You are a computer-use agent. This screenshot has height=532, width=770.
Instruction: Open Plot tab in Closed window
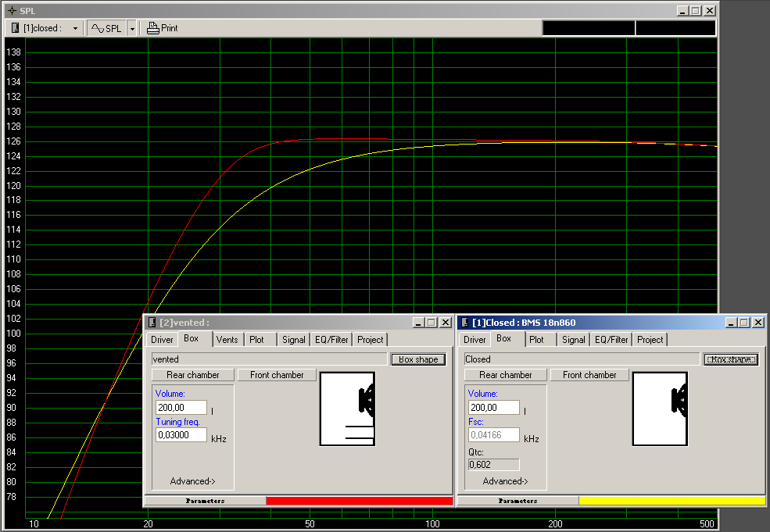tap(536, 340)
